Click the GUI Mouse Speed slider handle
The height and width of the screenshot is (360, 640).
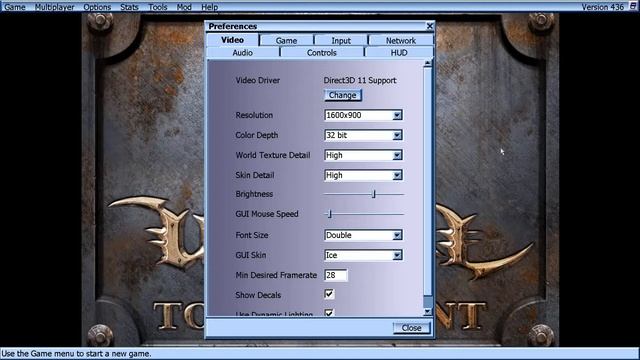[330, 214]
